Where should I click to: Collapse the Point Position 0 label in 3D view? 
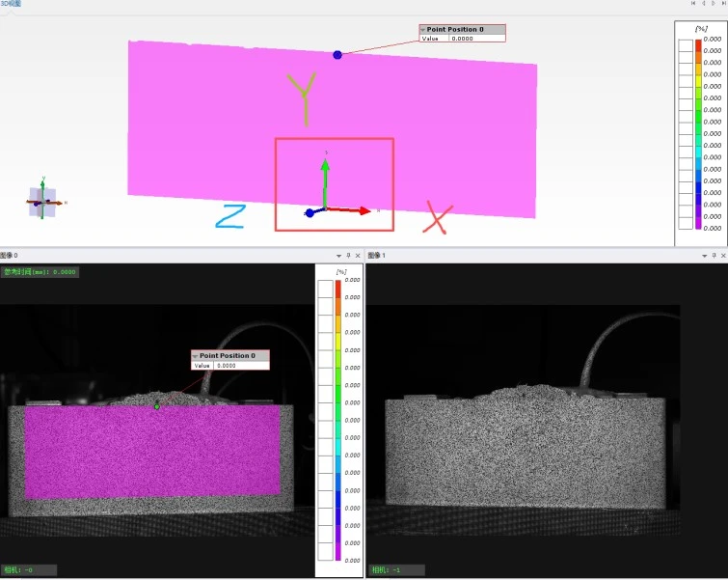pos(422,30)
